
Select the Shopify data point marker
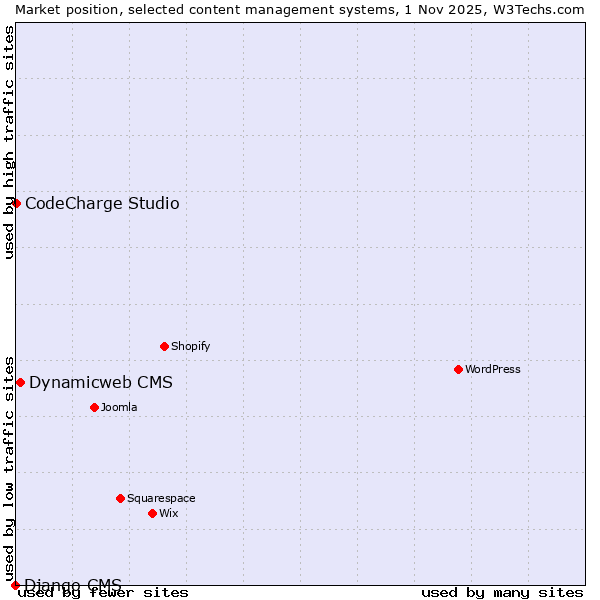164,346
